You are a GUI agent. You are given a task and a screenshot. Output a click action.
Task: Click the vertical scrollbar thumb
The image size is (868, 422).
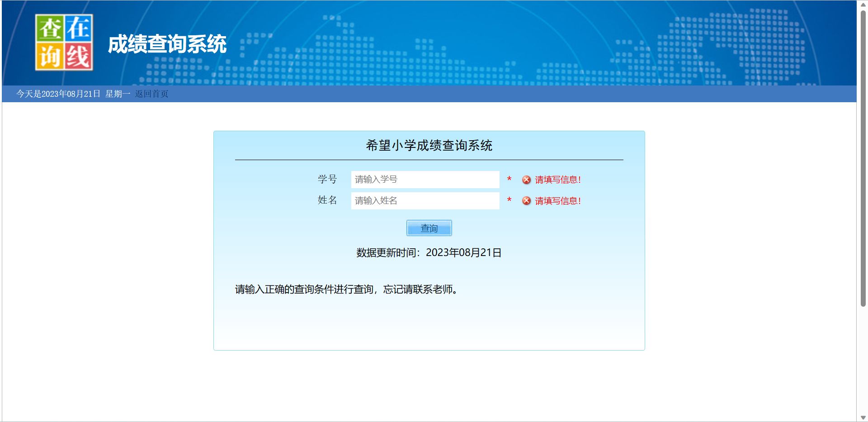[x=863, y=158]
